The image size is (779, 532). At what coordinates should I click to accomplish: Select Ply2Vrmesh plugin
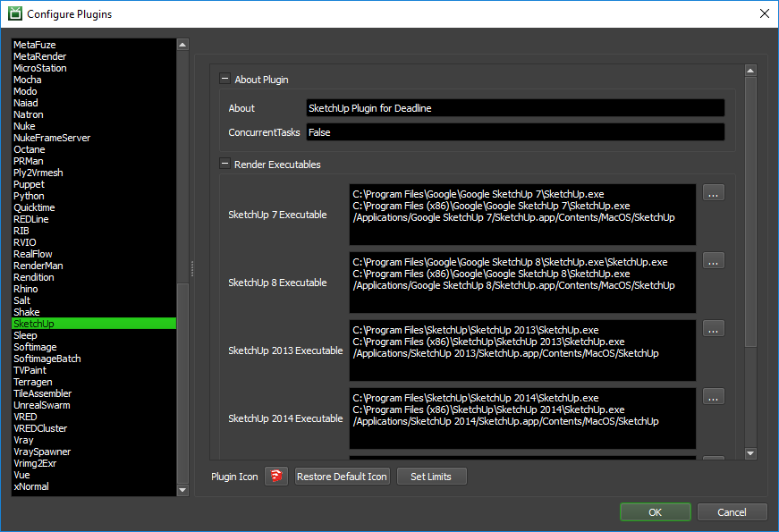(x=94, y=173)
